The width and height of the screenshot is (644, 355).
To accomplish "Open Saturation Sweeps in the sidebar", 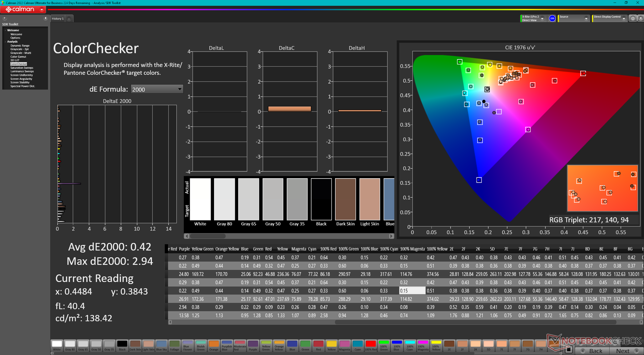I will tap(22, 68).
